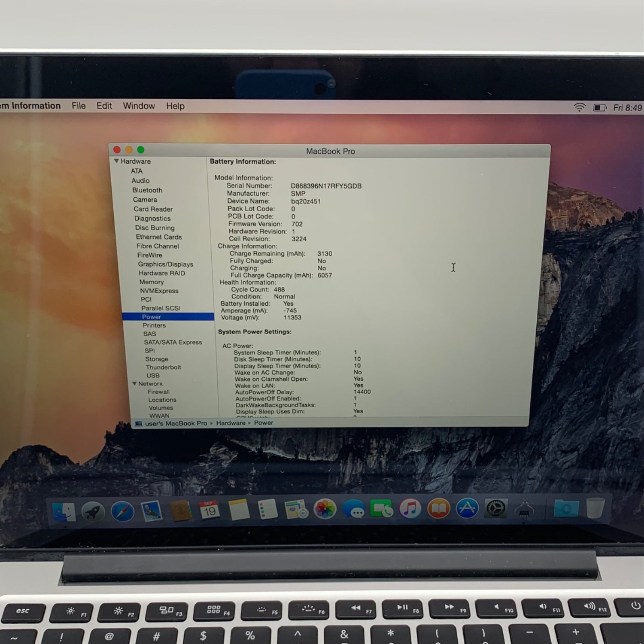644x644 pixels.
Task: Select Volumes under Network
Action: [x=161, y=408]
